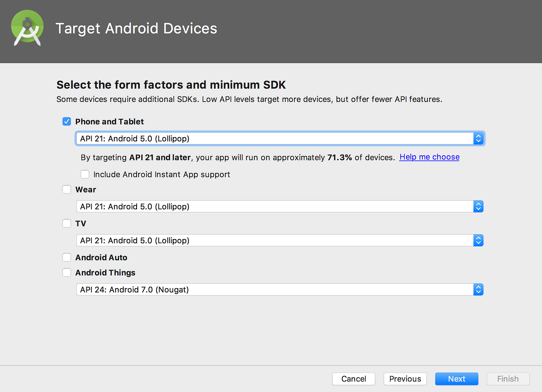Screen dimensions: 542x392
Task: Click the 71.3% of devices text
Action: [361, 158]
